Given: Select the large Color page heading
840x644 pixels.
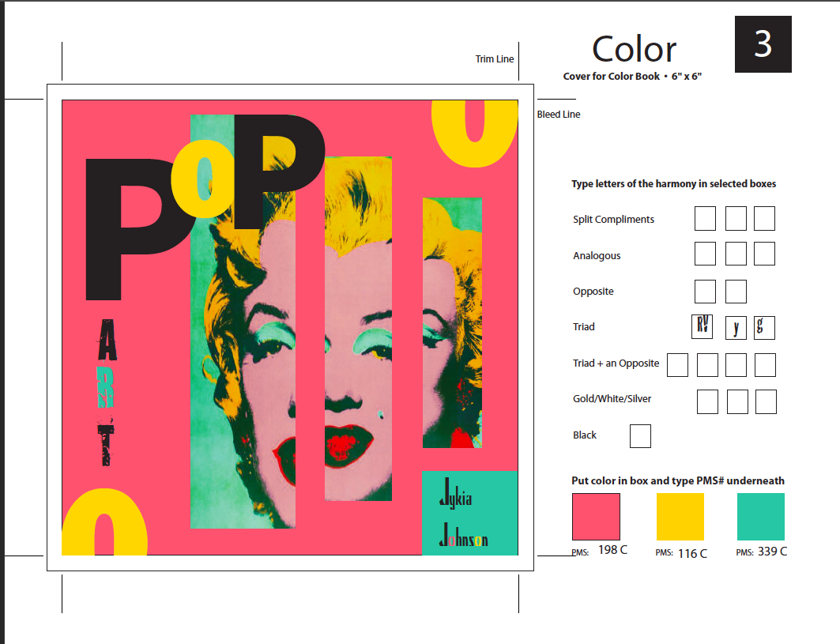Looking at the screenshot, I should click(634, 49).
